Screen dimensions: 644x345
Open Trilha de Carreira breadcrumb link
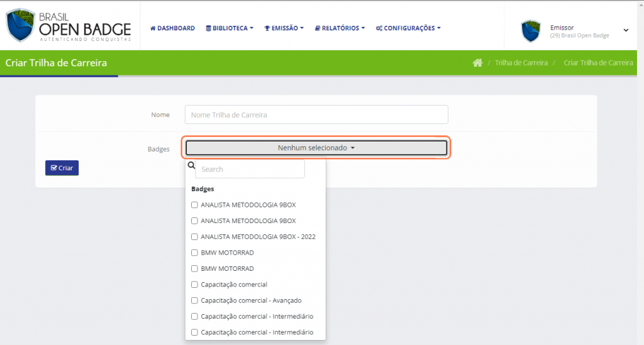pyautogui.click(x=521, y=63)
